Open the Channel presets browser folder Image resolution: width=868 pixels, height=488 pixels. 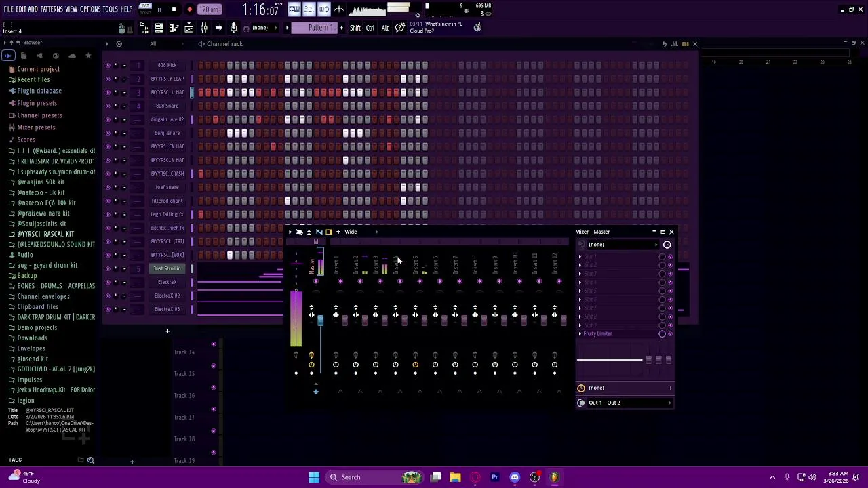[39, 115]
